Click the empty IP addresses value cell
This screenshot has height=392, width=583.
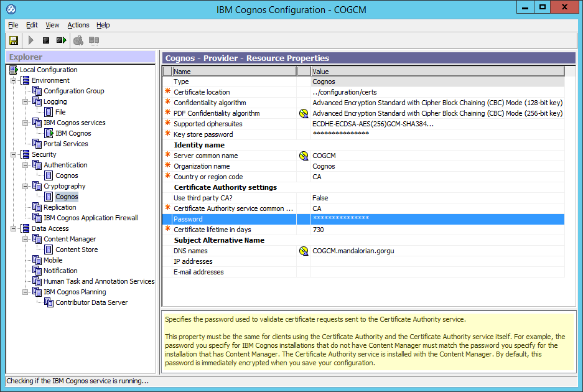[x=437, y=261]
